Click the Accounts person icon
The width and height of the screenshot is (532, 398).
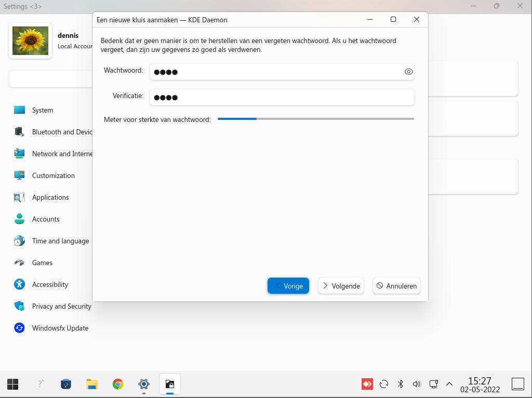[x=19, y=219]
